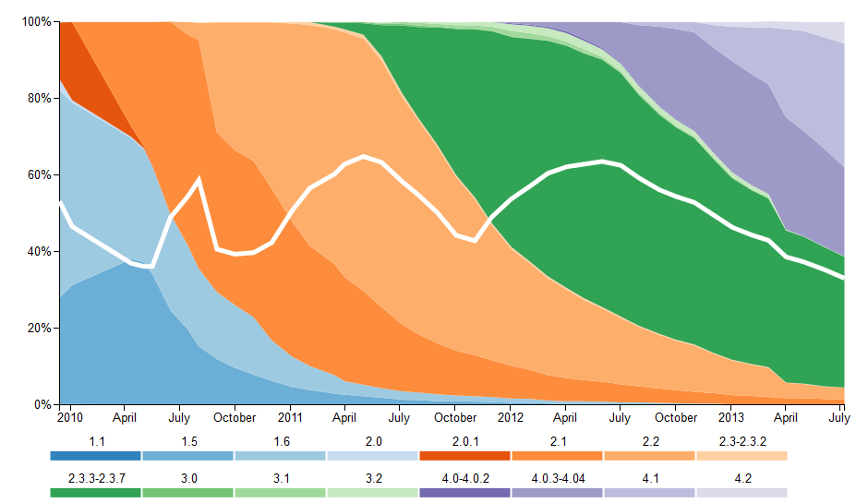868x503 pixels.
Task: Click the 4.2 legend color swatch
Action: 741,493
